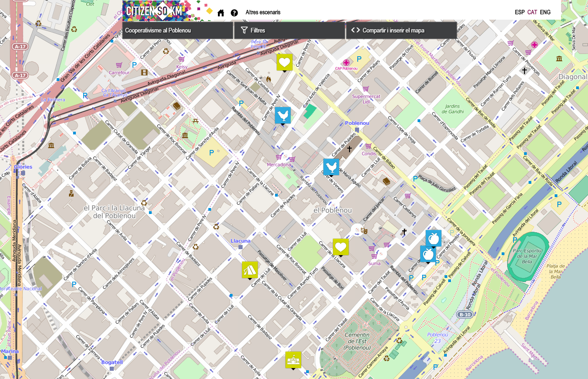
Task: Click museum icon near Carrer de Roc Boronat
Action: pos(185,135)
